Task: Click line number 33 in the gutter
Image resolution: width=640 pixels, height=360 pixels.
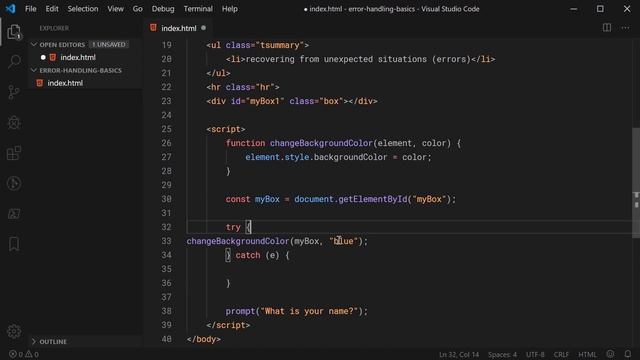Action: [166, 241]
